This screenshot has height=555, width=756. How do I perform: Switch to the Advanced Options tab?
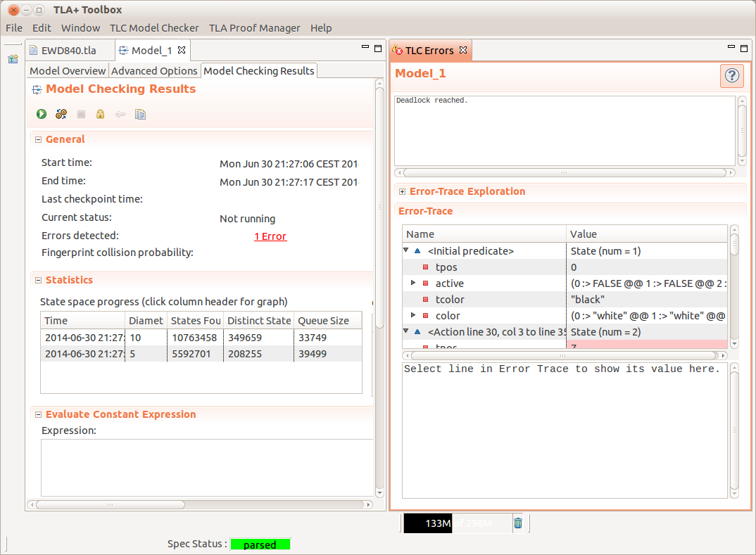pos(154,70)
